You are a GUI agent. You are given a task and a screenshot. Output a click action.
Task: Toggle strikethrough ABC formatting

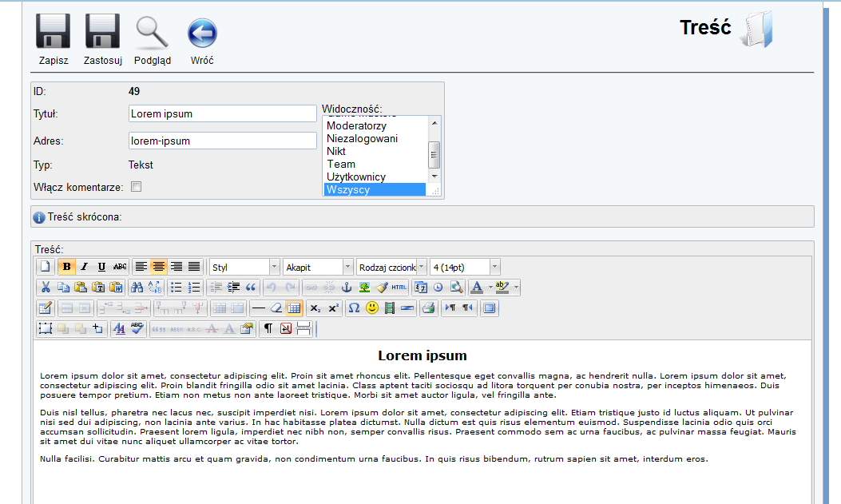coord(120,267)
